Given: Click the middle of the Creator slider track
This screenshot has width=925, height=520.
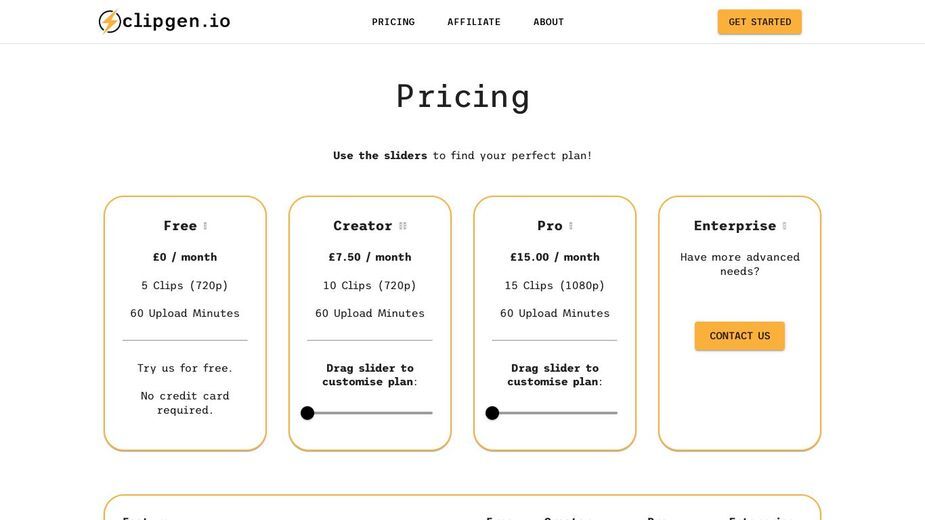Looking at the screenshot, I should click(x=370, y=413).
